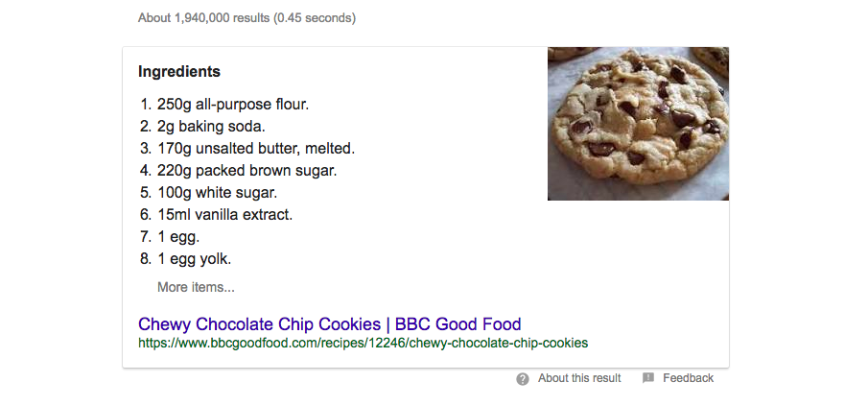The image size is (868, 406).
Task: Open About this result link
Action: (579, 378)
